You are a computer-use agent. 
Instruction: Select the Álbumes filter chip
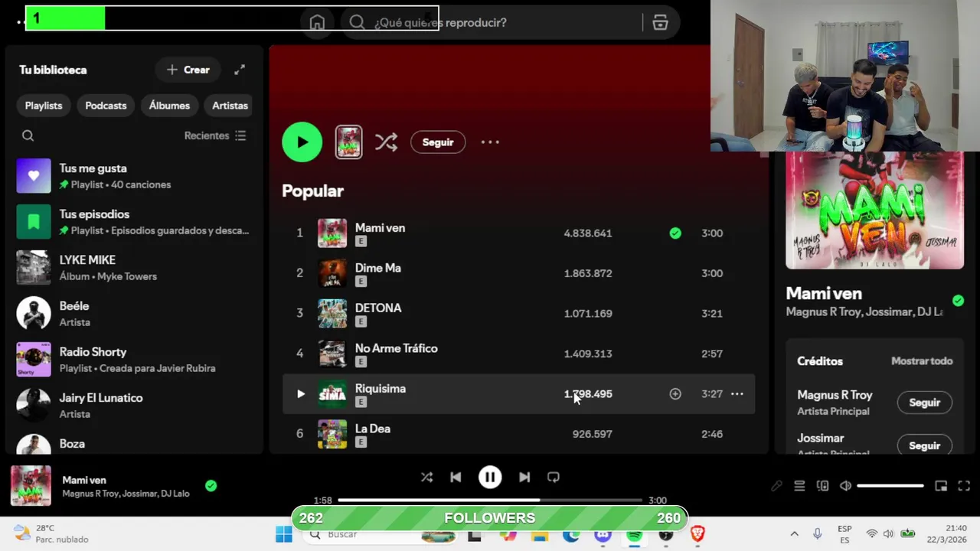tap(169, 106)
